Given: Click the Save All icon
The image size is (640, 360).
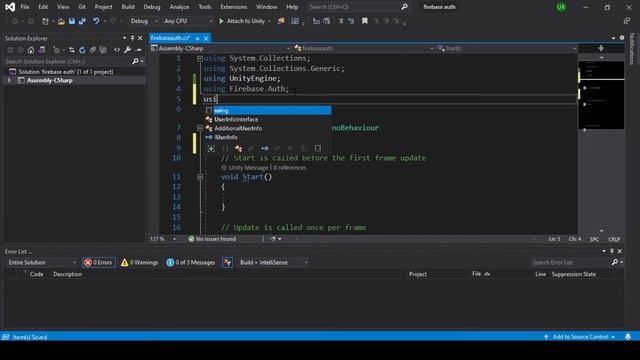Looking at the screenshot, I should (82, 21).
